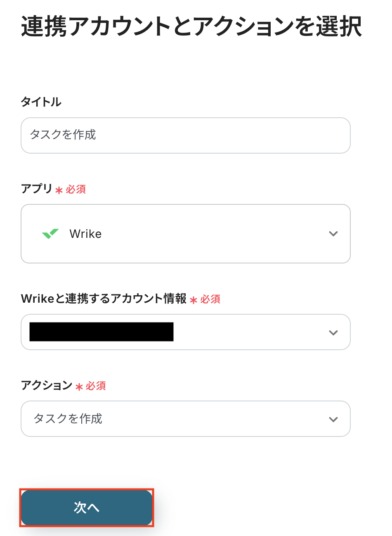Image resolution: width=392 pixels, height=536 pixels.
Task: Click the アクション field label
Action: [47, 385]
